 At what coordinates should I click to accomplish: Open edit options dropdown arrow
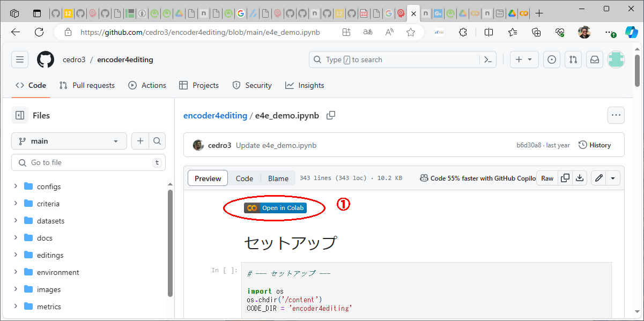613,178
